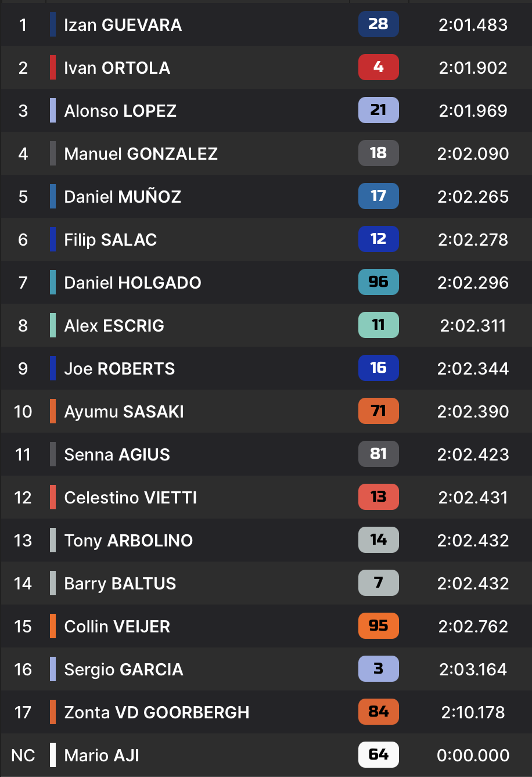Click lap time 2:02.278 for Filip Salac
This screenshot has width=532, height=777.
473,240
